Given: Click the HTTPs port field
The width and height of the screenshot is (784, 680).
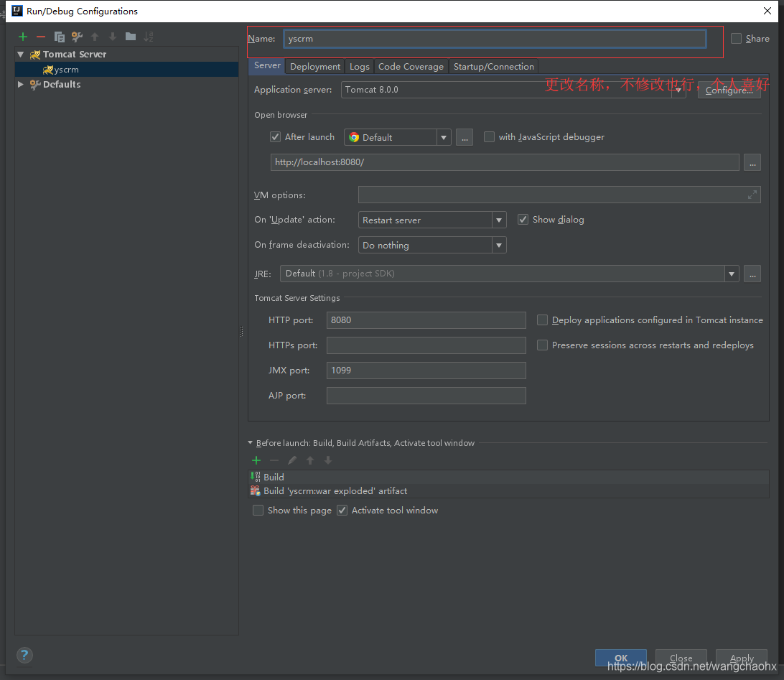Looking at the screenshot, I should point(426,345).
